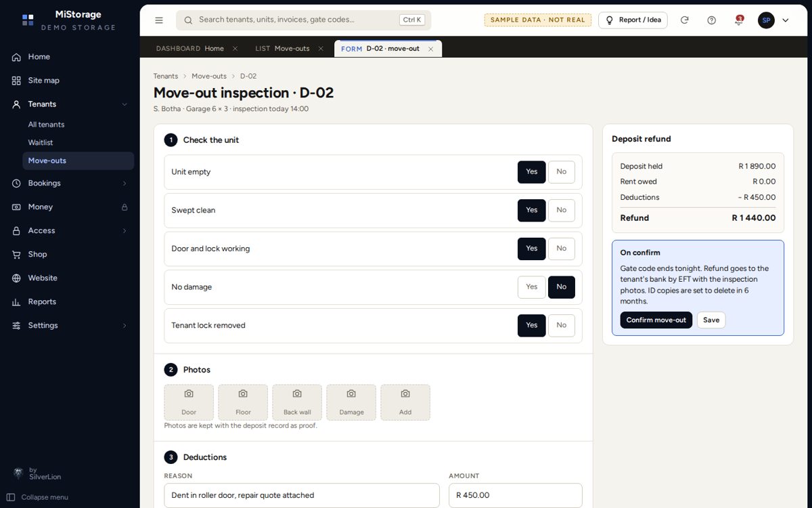Add a Back wall photo
This screenshot has height=508, width=812.
tap(297, 402)
